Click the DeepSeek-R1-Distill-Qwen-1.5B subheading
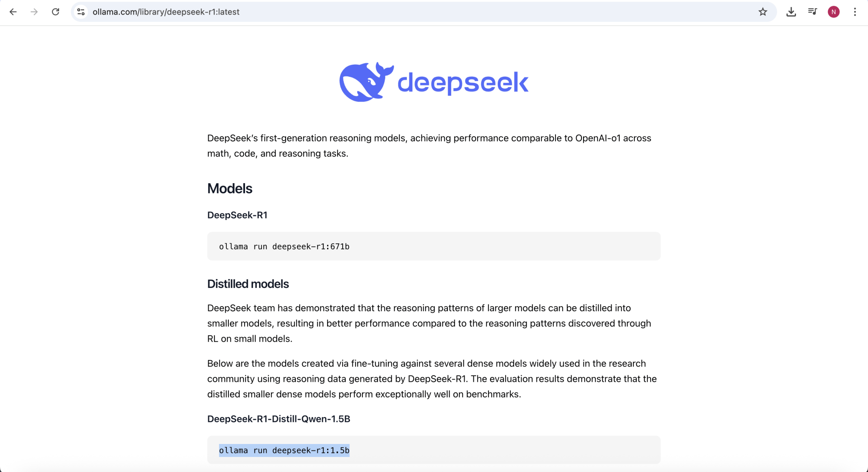This screenshot has width=868, height=472. point(278,419)
